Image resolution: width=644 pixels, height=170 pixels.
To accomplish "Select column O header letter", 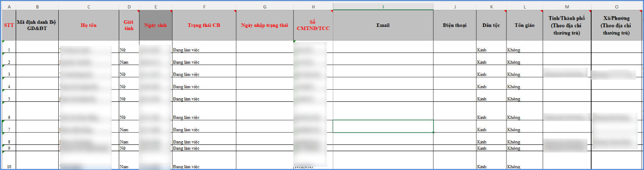I will click(x=616, y=7).
